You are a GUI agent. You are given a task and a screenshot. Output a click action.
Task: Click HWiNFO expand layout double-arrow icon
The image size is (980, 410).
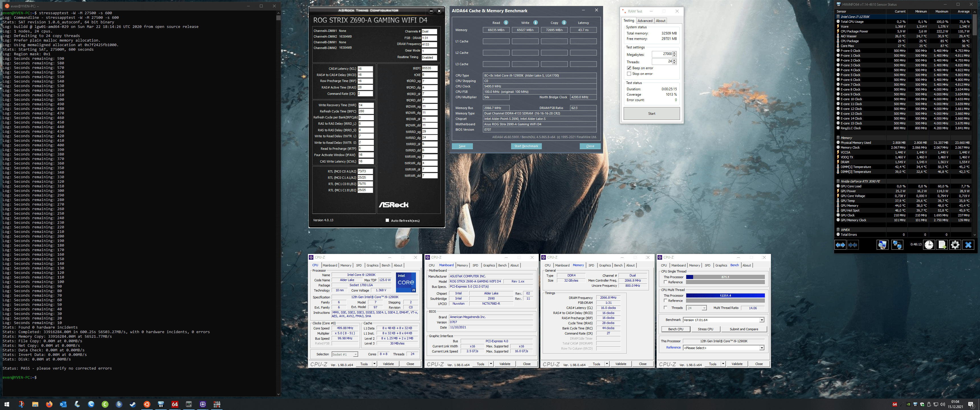[x=840, y=245]
